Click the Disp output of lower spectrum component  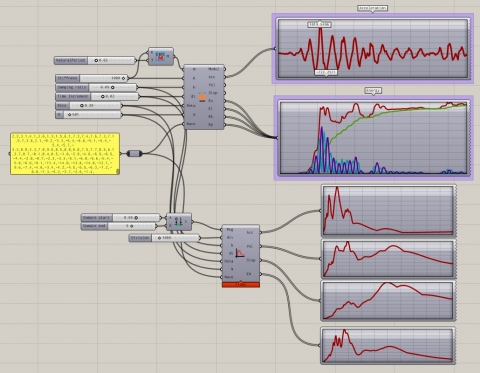(251, 260)
